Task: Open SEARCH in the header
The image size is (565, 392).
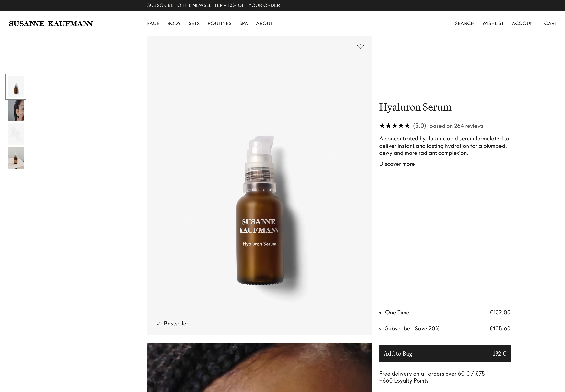Action: [x=464, y=23]
